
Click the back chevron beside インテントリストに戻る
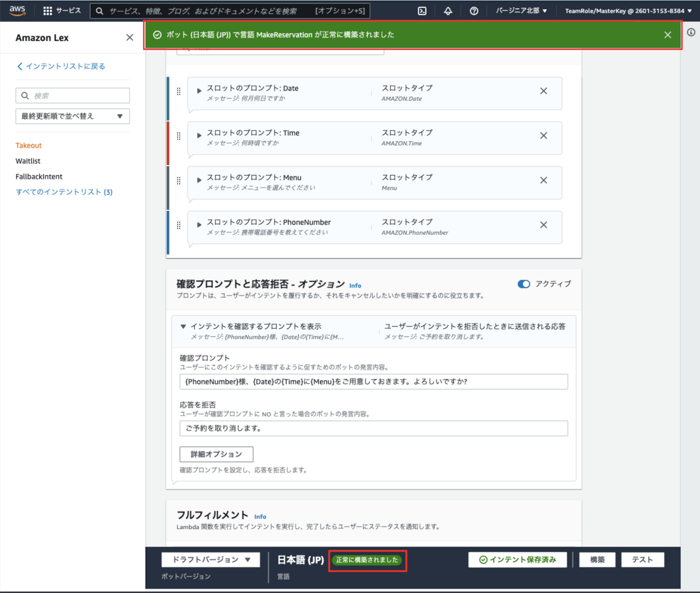(20, 66)
